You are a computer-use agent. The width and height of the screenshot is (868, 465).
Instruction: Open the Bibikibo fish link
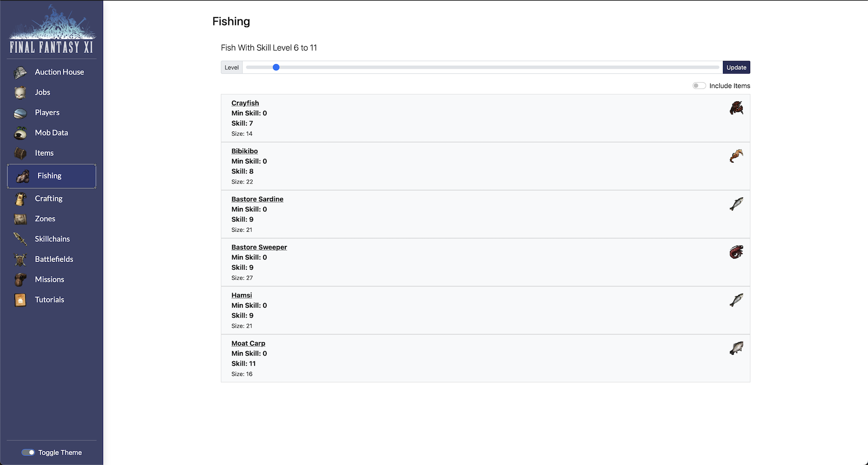pos(245,151)
